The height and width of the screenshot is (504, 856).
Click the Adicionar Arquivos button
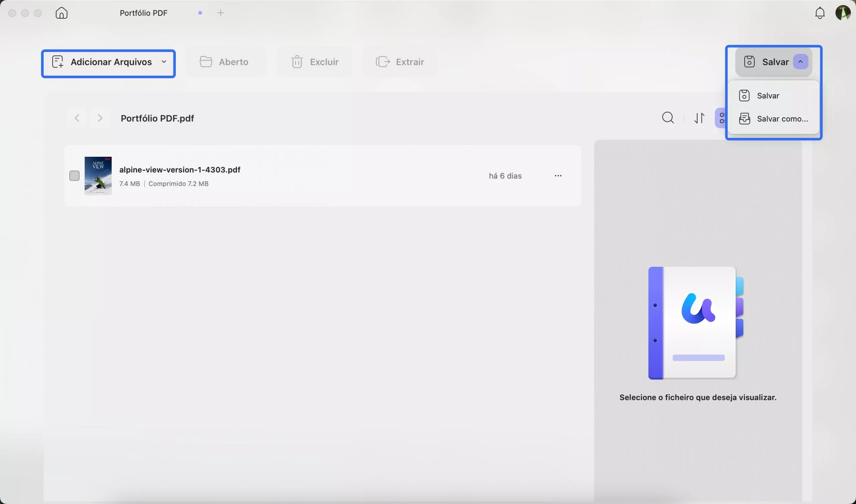pyautogui.click(x=102, y=62)
